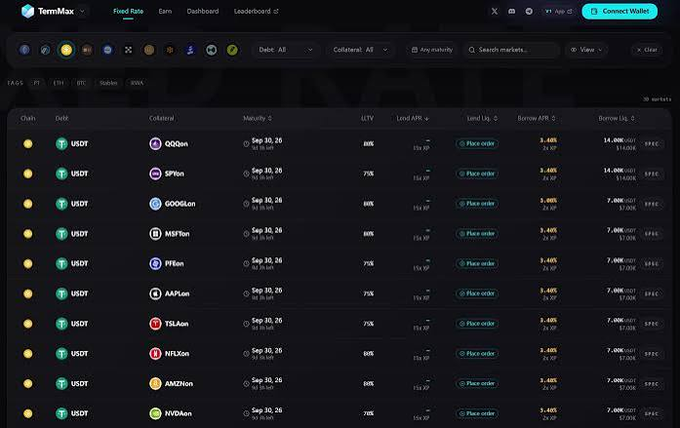Viewport: 680px width, 428px height.
Task: Select the Arbitrum chain filter icon
Action: 45,50
